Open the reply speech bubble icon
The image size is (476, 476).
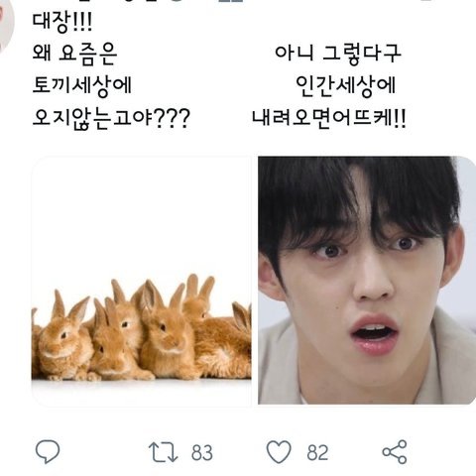click(48, 451)
